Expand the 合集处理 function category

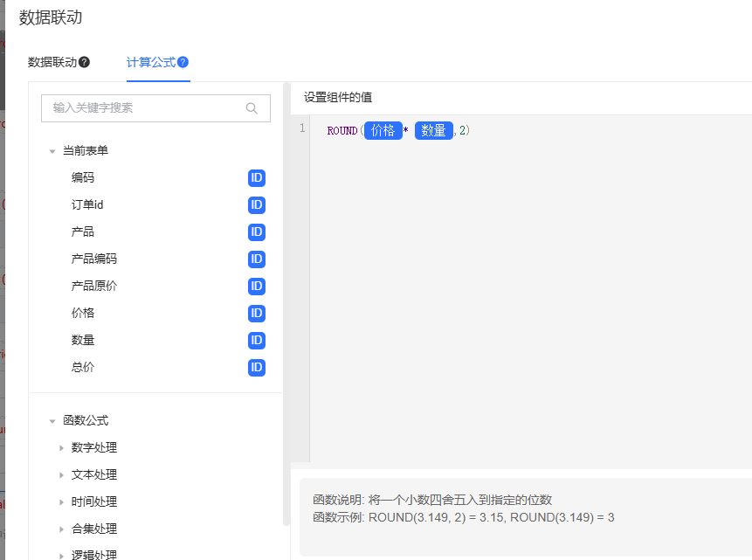click(x=61, y=529)
